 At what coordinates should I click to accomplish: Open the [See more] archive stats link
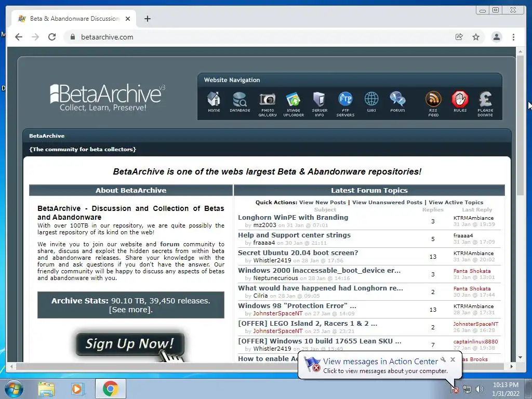click(130, 310)
